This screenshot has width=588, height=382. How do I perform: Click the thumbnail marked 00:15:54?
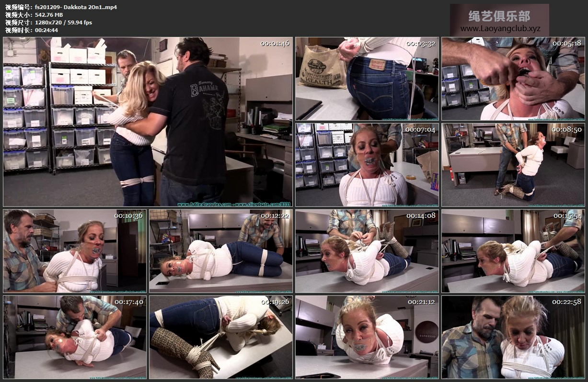512,250
